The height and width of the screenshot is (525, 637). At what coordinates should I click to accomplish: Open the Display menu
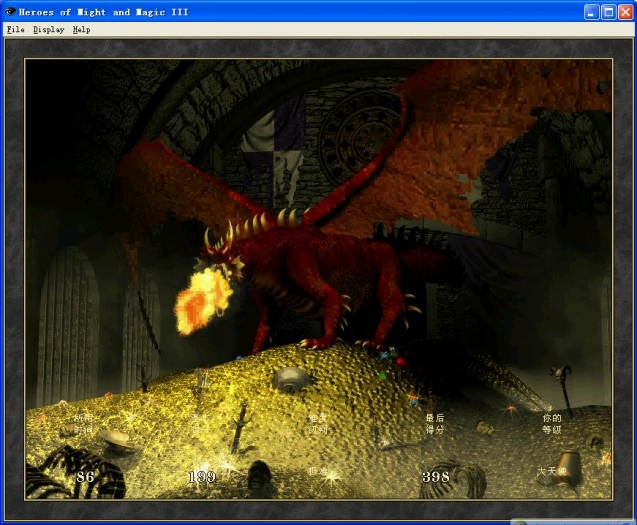pyautogui.click(x=49, y=30)
